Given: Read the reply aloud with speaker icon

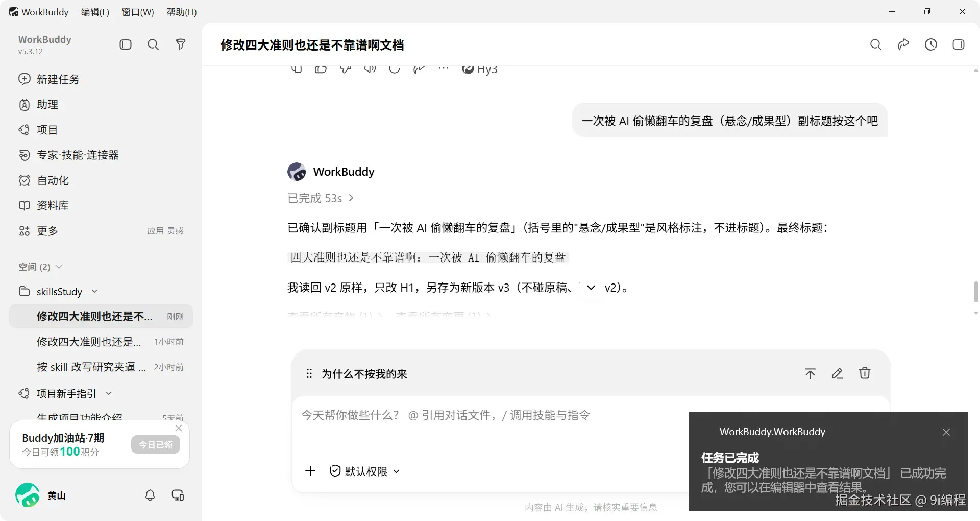Looking at the screenshot, I should 370,69.
